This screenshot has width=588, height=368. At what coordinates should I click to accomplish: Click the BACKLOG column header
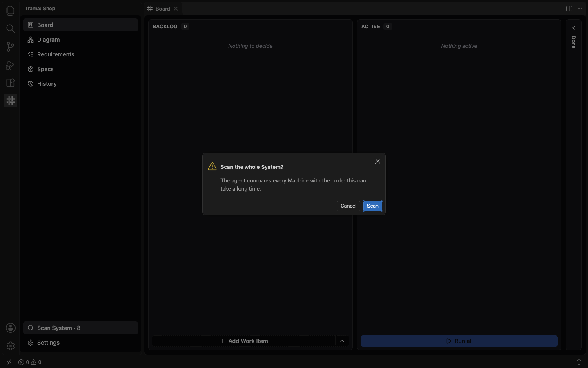(x=165, y=27)
